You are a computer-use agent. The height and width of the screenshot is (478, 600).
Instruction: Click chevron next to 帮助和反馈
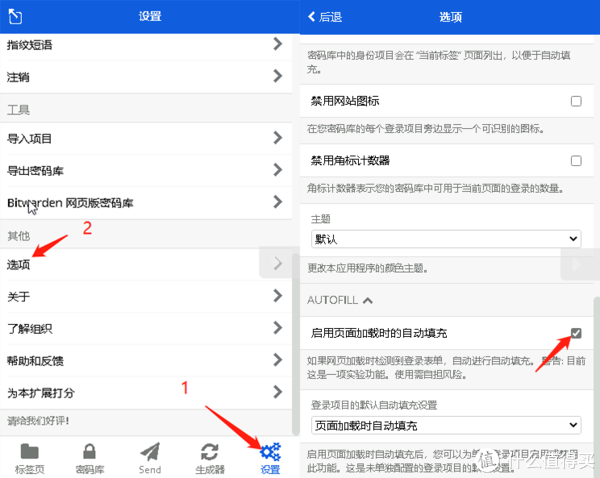[278, 360]
